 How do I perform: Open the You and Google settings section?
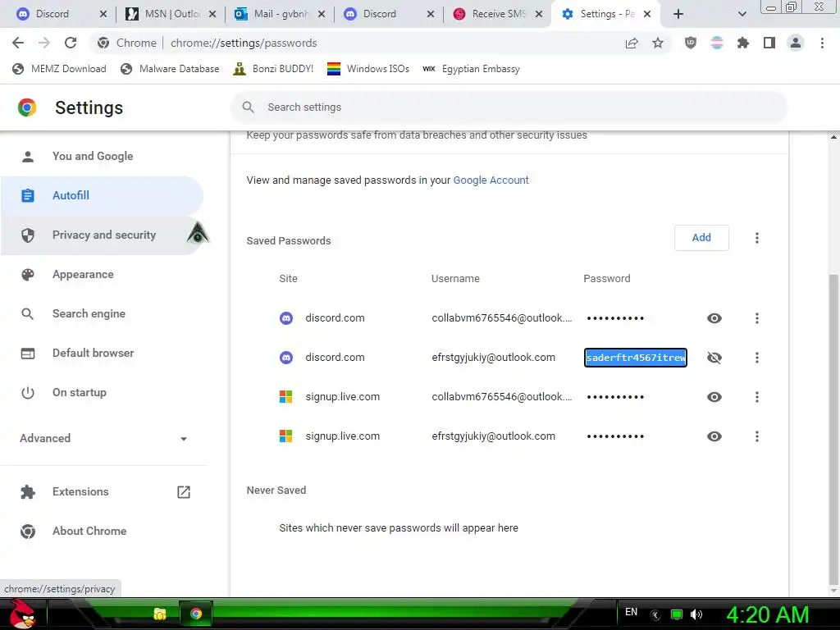(x=102, y=156)
